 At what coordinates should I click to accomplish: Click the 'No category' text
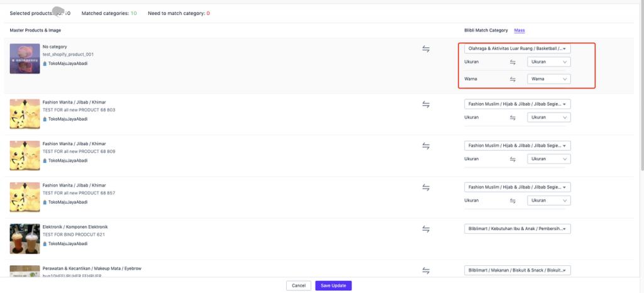pos(55,47)
